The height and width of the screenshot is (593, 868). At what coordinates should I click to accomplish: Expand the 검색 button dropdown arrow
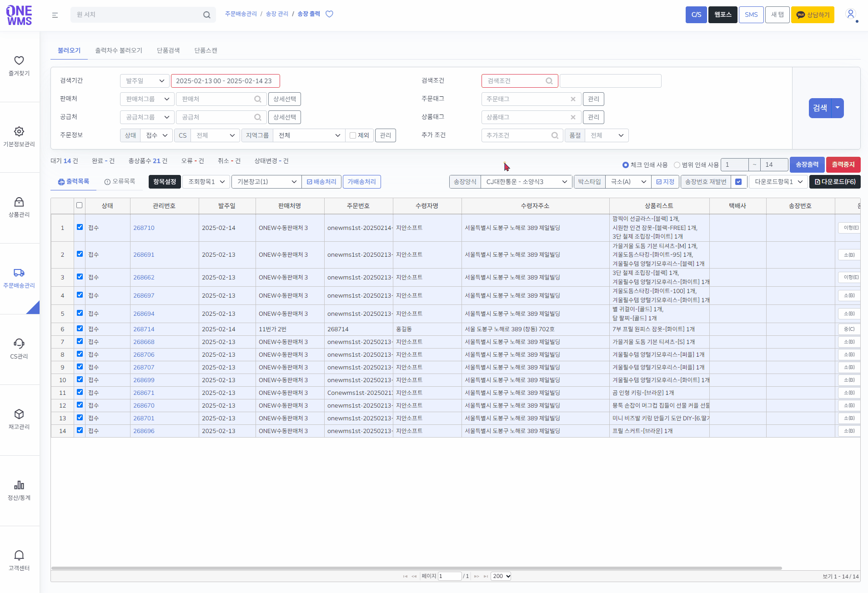(838, 108)
